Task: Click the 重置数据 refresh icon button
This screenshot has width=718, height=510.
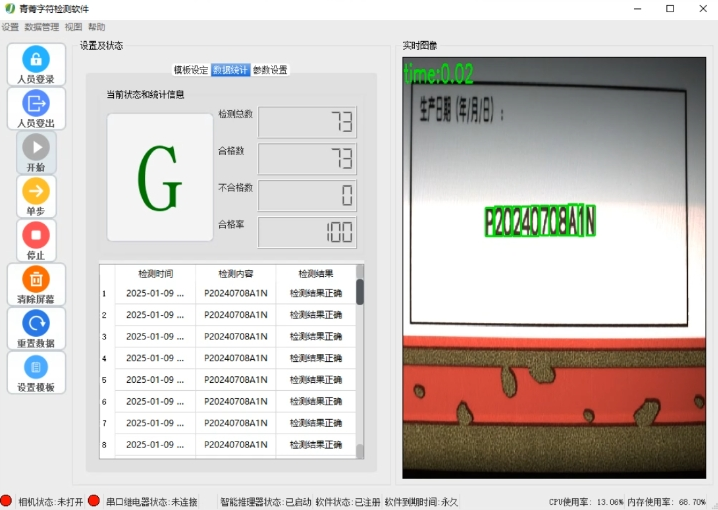Action: click(36, 328)
